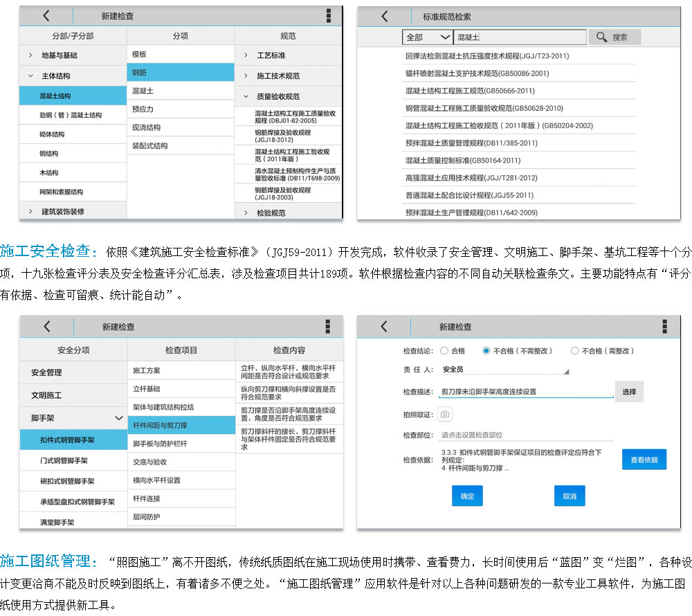The width and height of the screenshot is (692, 616).
Task: Expand the 地基与基础 tree node
Action: pyautogui.click(x=30, y=55)
